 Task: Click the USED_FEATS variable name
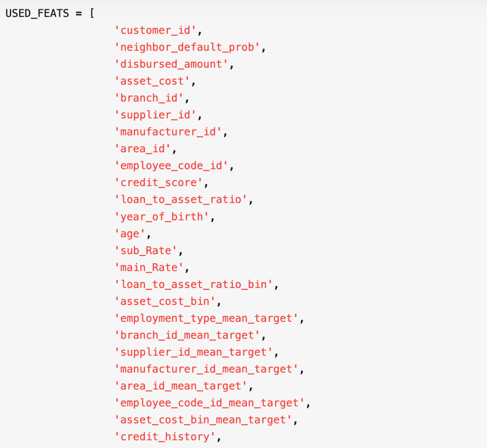click(37, 14)
